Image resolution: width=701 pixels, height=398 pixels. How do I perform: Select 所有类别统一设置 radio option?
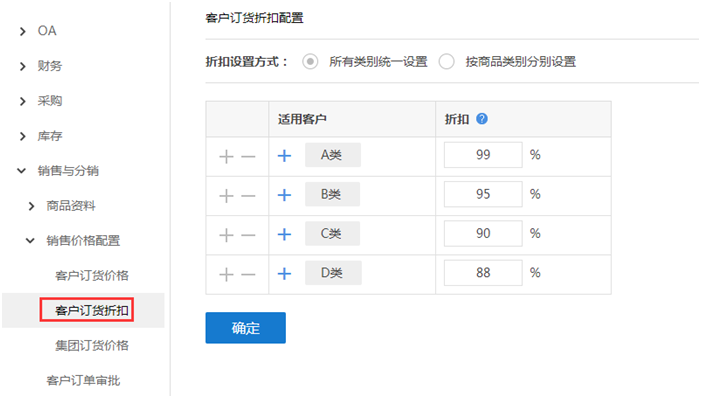point(310,61)
